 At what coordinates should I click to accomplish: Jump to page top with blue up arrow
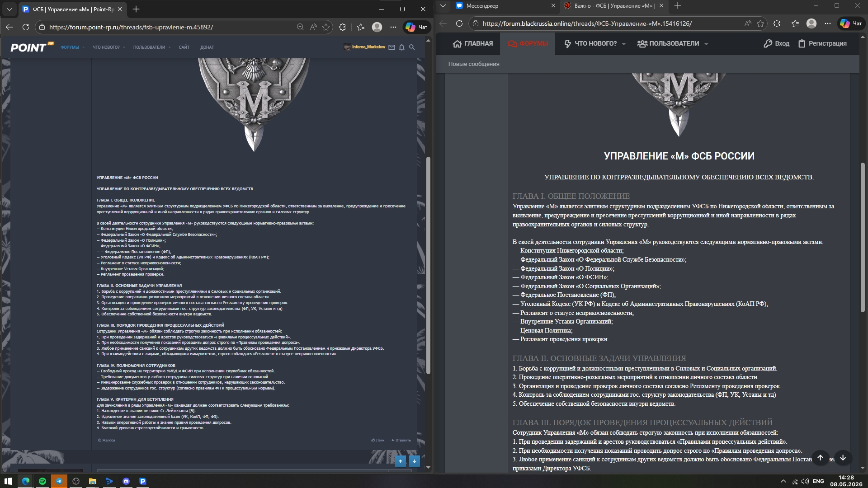click(401, 461)
